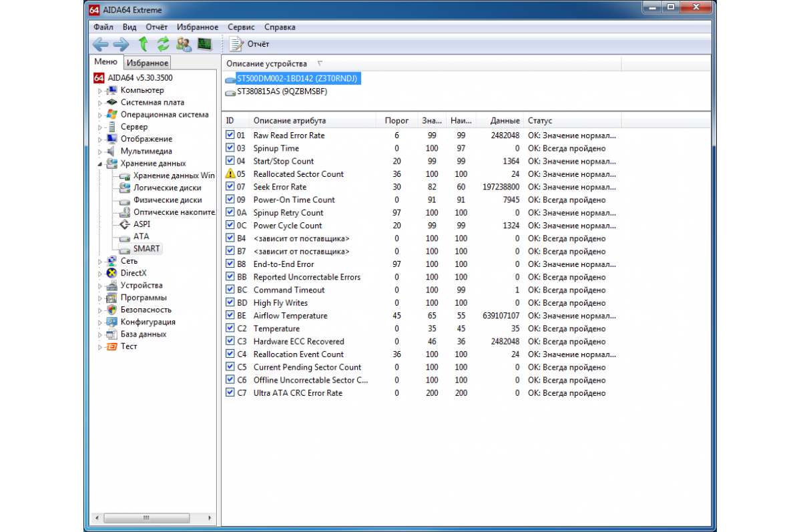Open the Вид menu
This screenshot has width=801, height=532.
(x=129, y=27)
